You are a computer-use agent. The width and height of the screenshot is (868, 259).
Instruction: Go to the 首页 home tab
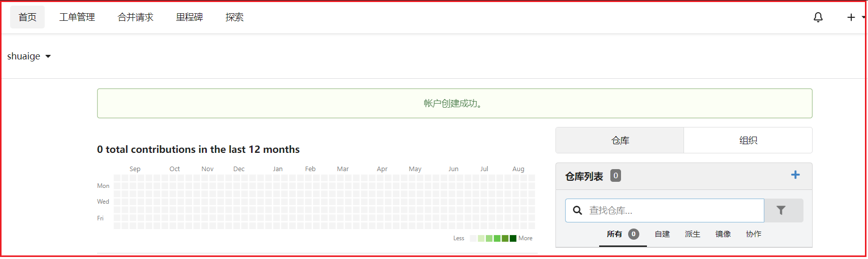pos(27,17)
